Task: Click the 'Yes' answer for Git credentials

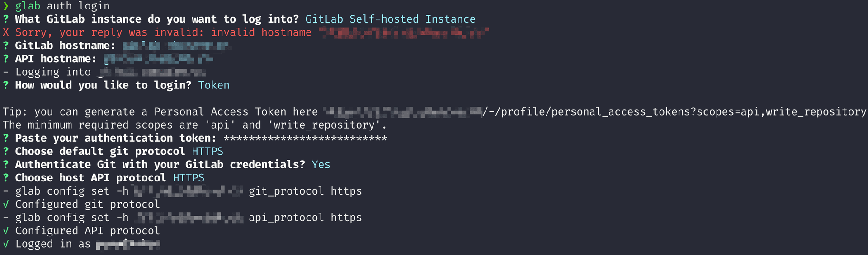Action: pos(321,165)
